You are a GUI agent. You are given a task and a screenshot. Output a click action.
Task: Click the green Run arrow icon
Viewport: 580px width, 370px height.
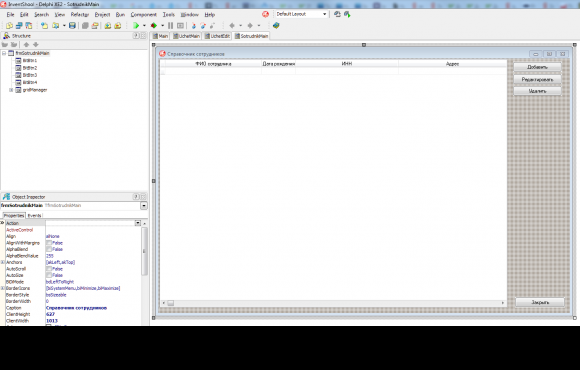coord(136,26)
